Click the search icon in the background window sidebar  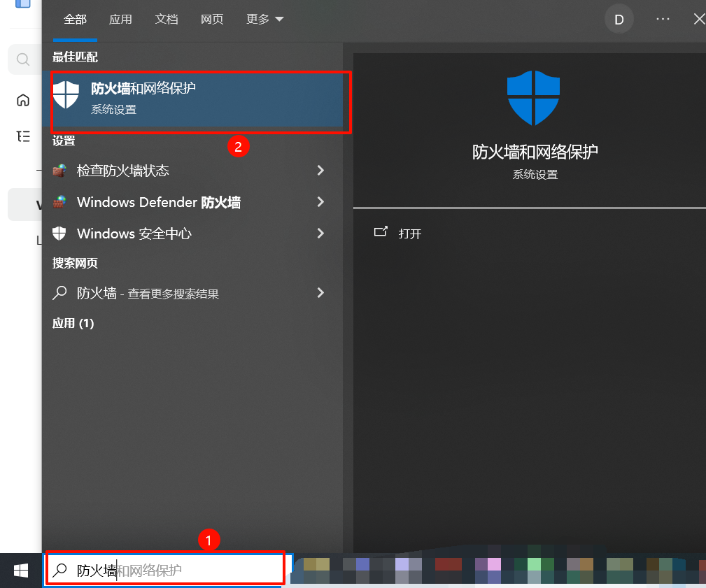23,59
